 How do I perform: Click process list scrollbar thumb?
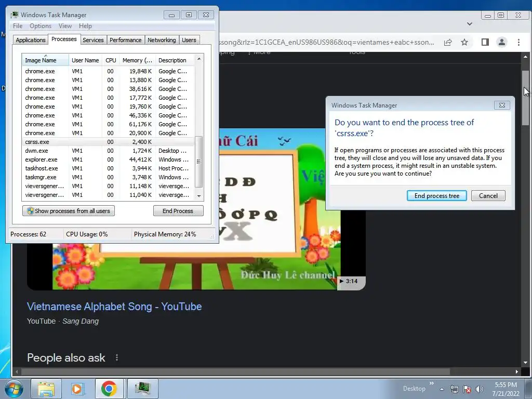(x=199, y=162)
